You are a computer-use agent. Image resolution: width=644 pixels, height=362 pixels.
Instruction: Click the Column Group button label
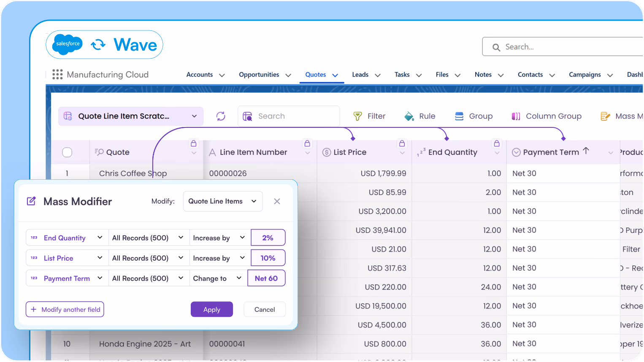tap(554, 116)
